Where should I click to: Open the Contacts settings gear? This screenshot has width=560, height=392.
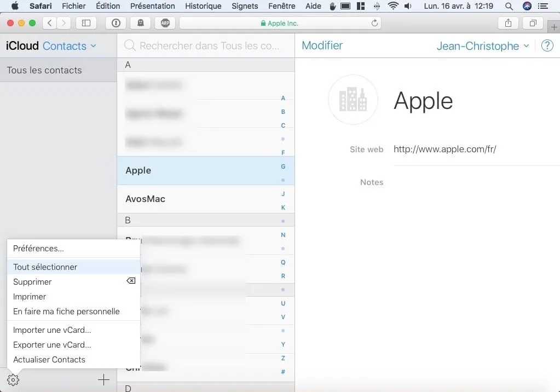click(x=13, y=379)
